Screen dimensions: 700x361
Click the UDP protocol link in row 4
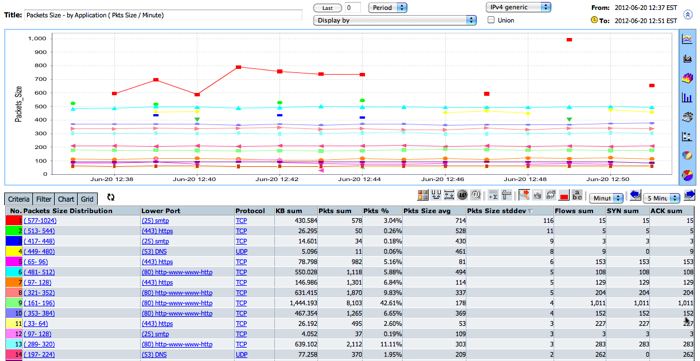coord(241,251)
